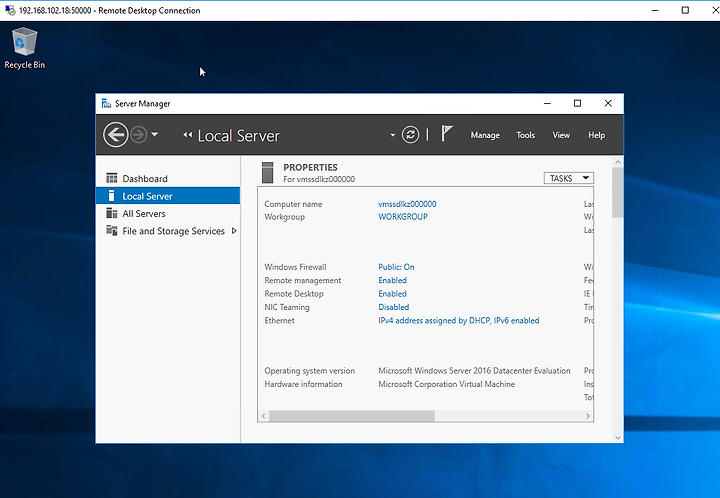
Task: Open the Notifications flag
Action: tap(447, 134)
